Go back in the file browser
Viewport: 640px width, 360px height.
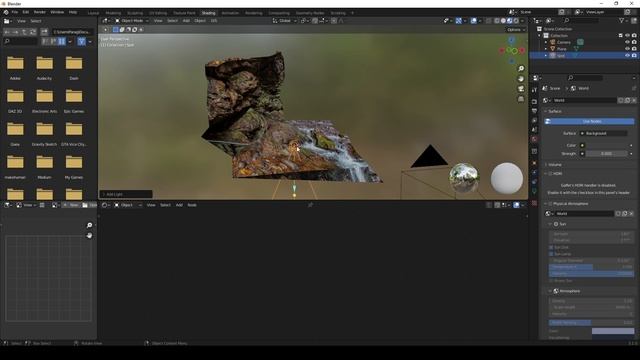pyautogui.click(x=7, y=32)
